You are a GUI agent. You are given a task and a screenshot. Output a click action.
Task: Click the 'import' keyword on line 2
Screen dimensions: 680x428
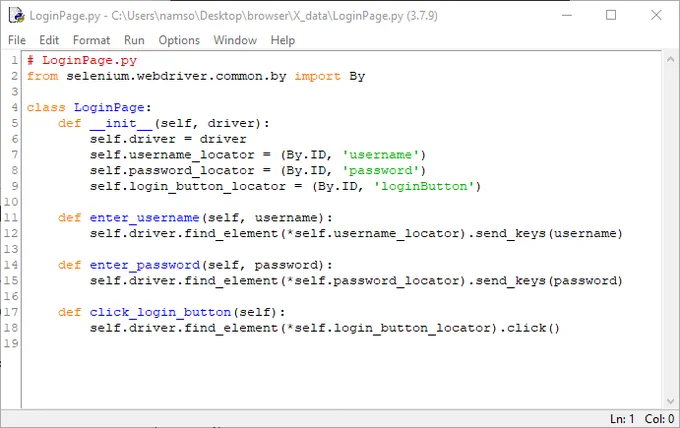[317, 76]
